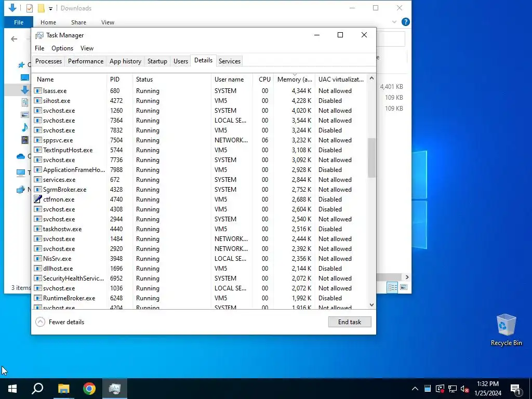Click File Explorer back arrow
This screenshot has height=399, width=532.
tap(14, 39)
